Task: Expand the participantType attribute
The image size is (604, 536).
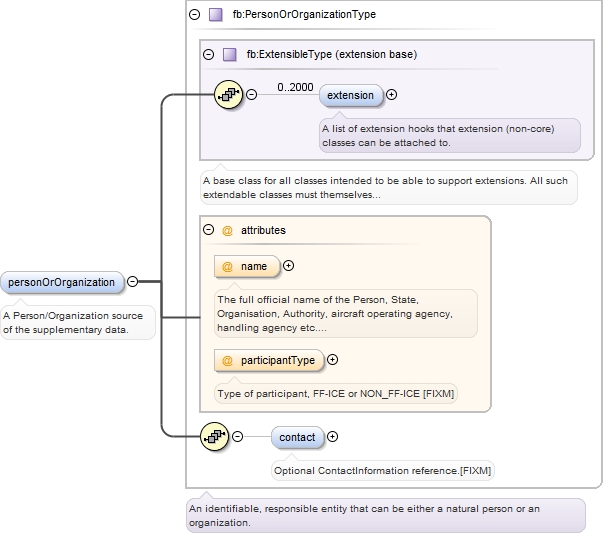Action: click(333, 360)
